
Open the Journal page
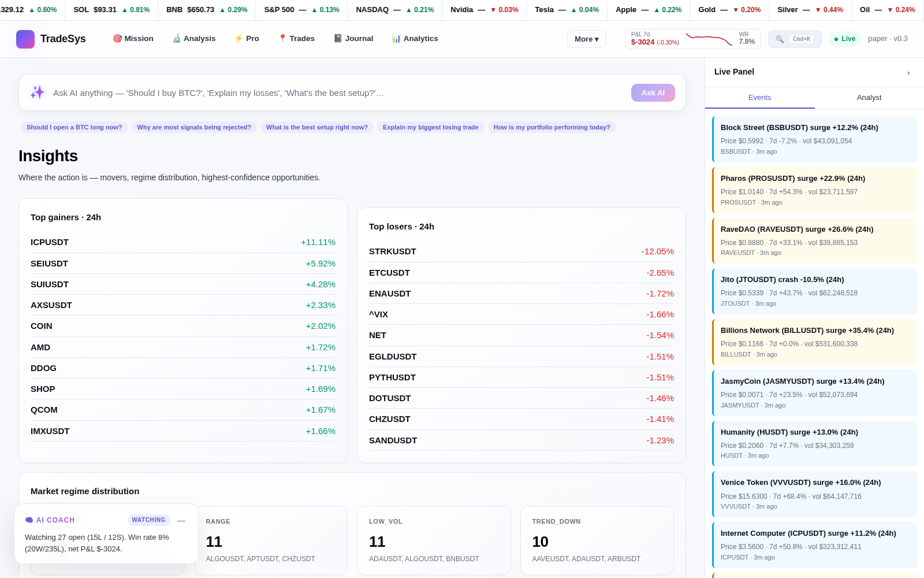353,39
